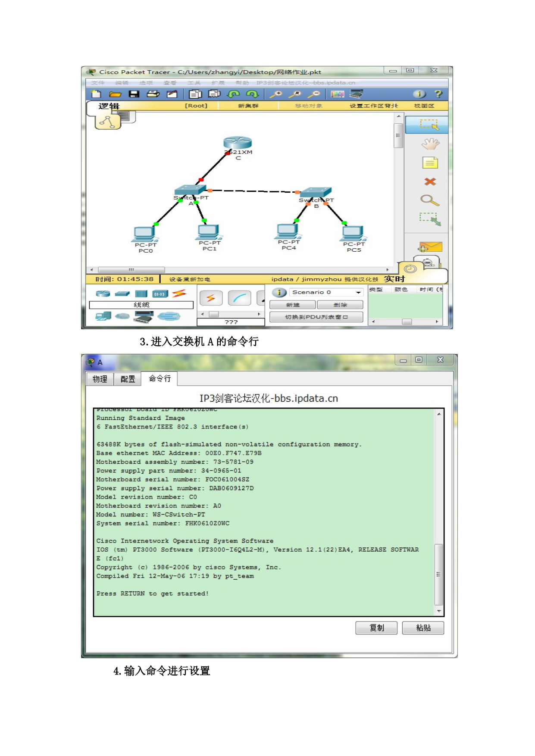Open the 文件 (File) menu
Viewport: 535px width, 756px height.
pos(98,83)
